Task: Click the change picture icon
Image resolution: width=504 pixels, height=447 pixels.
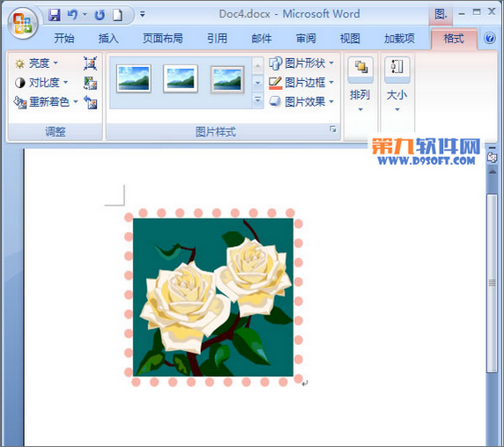Action: (x=91, y=83)
